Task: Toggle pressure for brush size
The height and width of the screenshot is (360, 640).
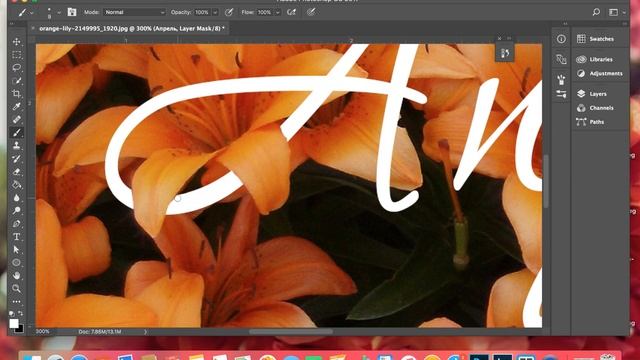Action: [x=311, y=12]
